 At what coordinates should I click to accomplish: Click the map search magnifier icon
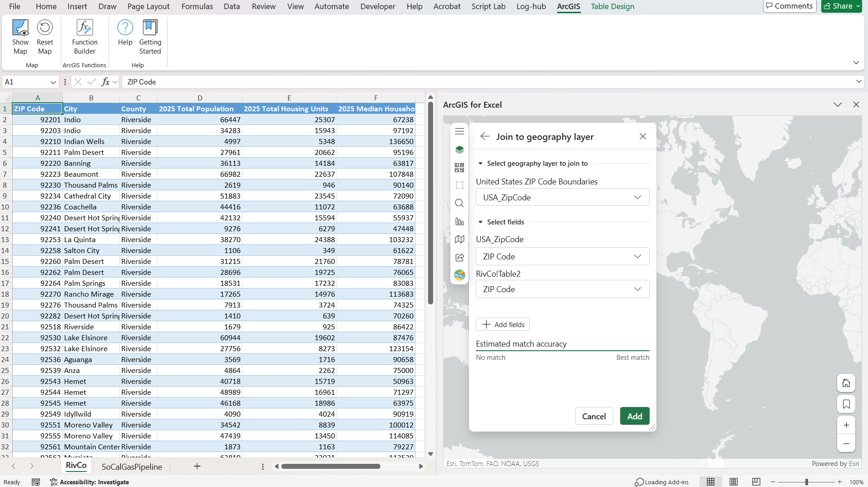click(x=459, y=203)
